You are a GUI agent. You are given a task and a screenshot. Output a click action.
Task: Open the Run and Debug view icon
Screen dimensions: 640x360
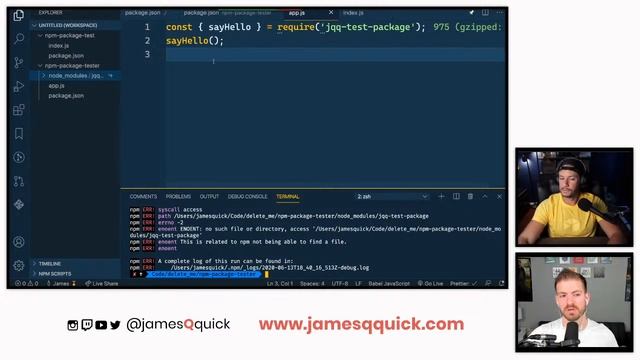click(18, 86)
